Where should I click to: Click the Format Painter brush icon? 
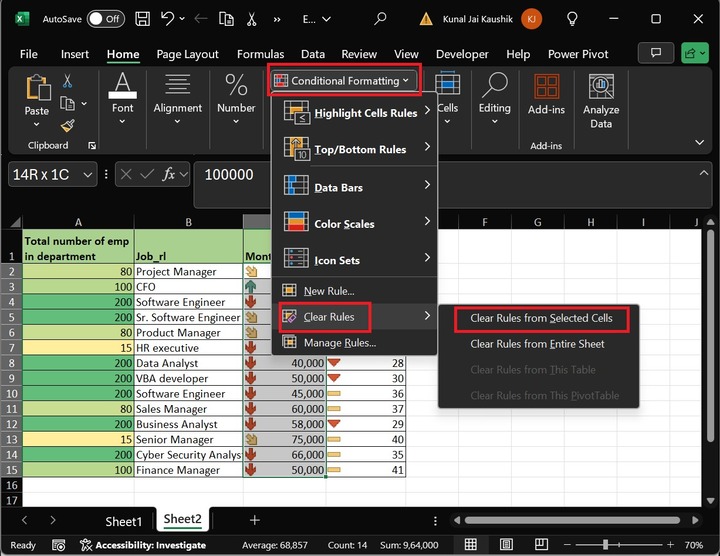pos(67,126)
